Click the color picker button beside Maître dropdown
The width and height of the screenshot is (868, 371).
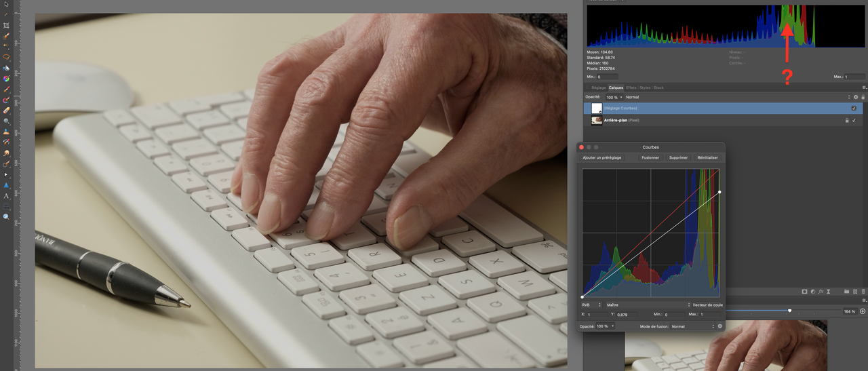click(707, 305)
